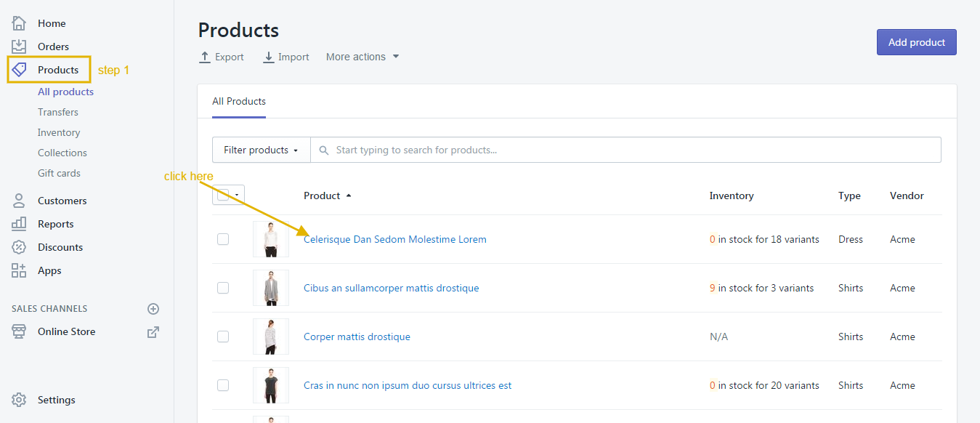Click the Dress type cell
Viewport: 980px width, 423px height.
click(851, 239)
